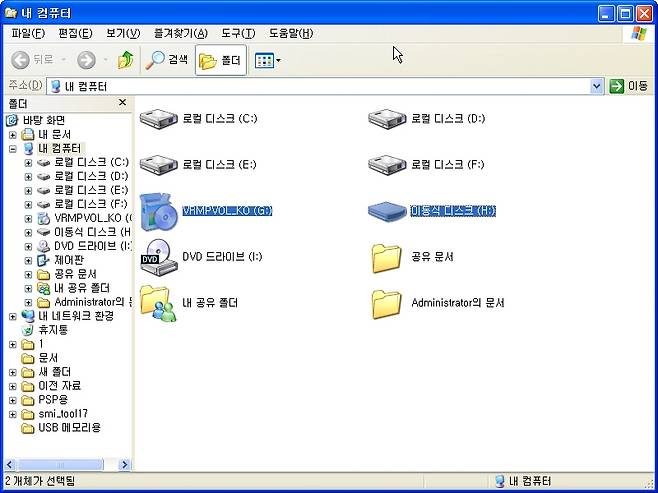This screenshot has width=658, height=493.
Task: Open the Views dropdown in toolbar
Action: (267, 60)
